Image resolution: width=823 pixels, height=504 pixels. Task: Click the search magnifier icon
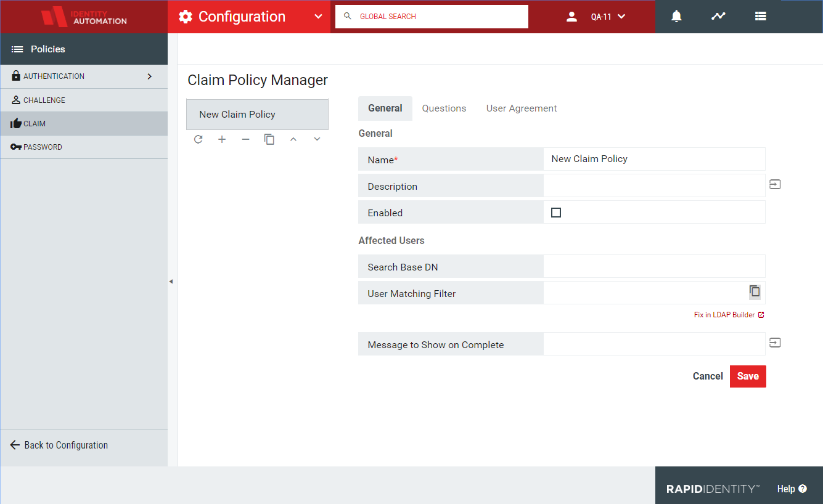[348, 16]
